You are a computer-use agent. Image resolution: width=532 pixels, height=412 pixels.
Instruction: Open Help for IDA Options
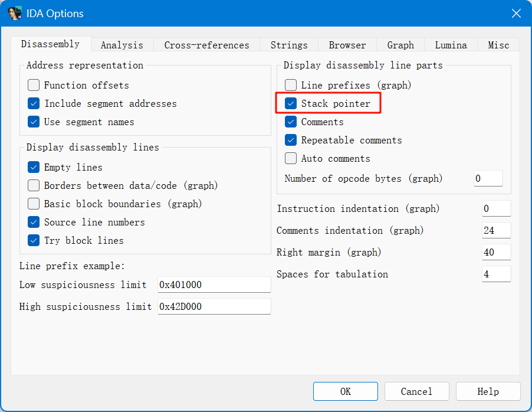tap(488, 391)
